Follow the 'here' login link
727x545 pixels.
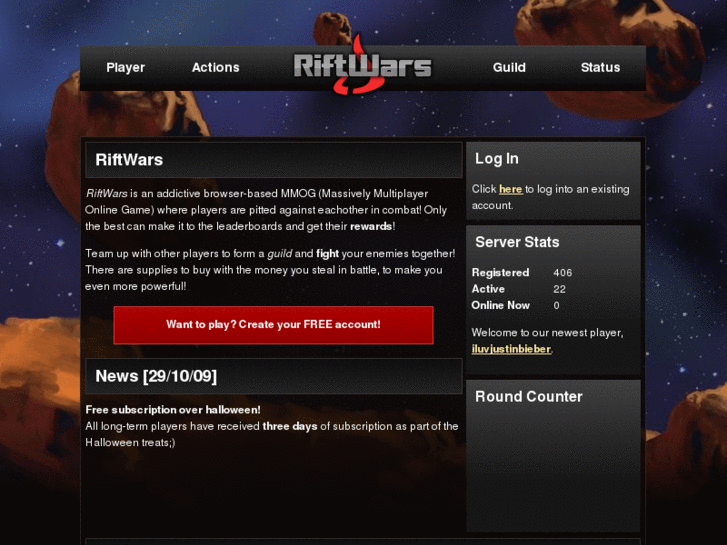[x=510, y=189]
